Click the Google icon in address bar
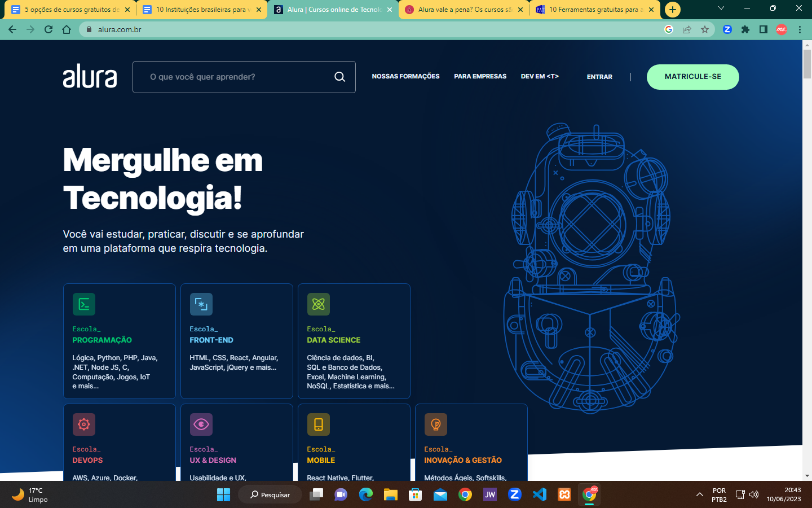The width and height of the screenshot is (812, 508). (669, 29)
